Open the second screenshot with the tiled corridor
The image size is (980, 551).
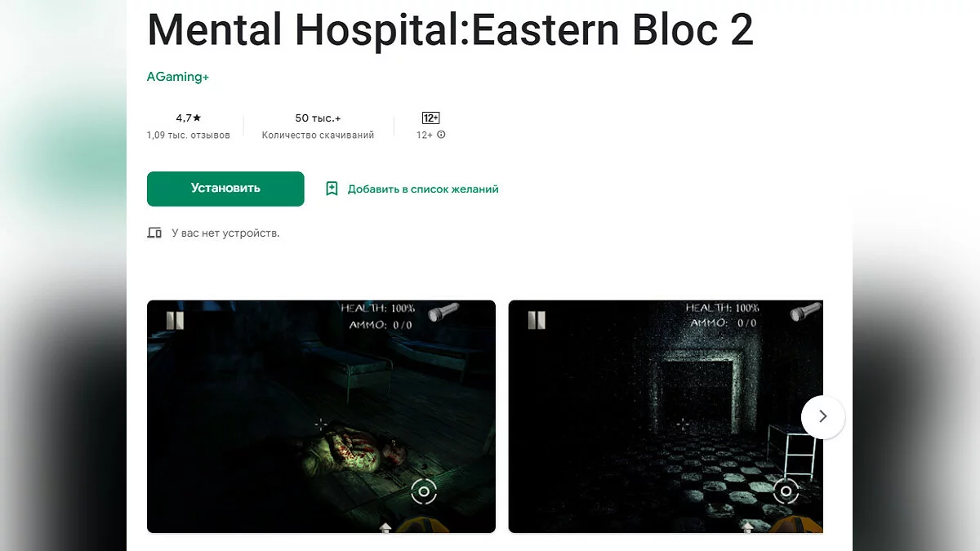666,416
